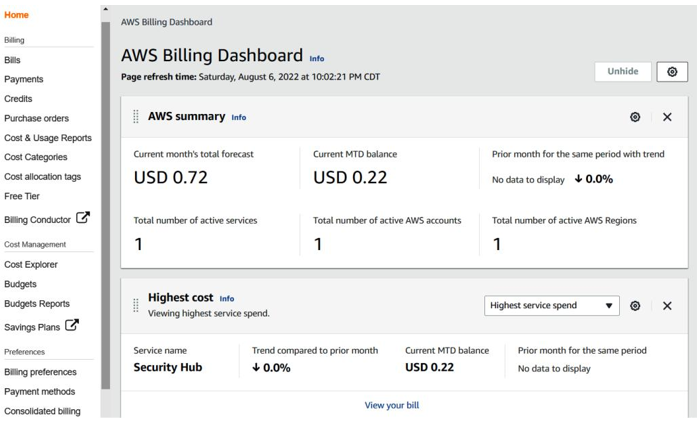Open Highest cost widget settings gear

(x=635, y=306)
